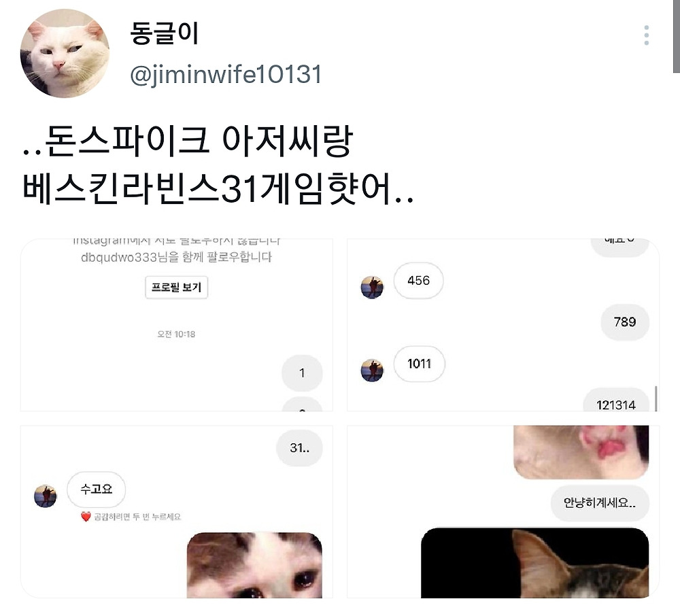
Task: Open the @jiminwife10131 handle link
Action: [x=226, y=74]
